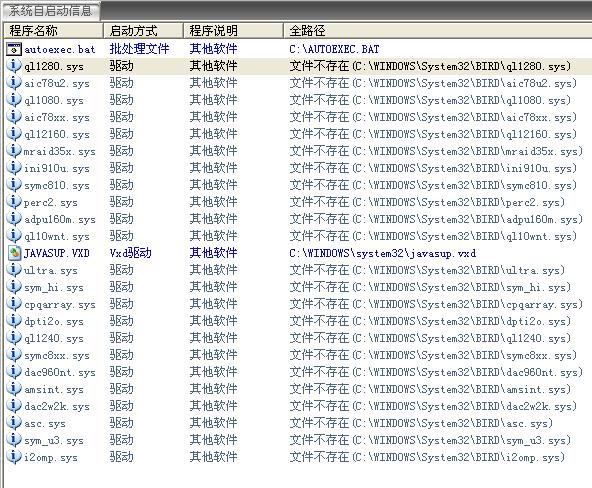Select the symc810.sys entry name

pyautogui.click(x=57, y=185)
